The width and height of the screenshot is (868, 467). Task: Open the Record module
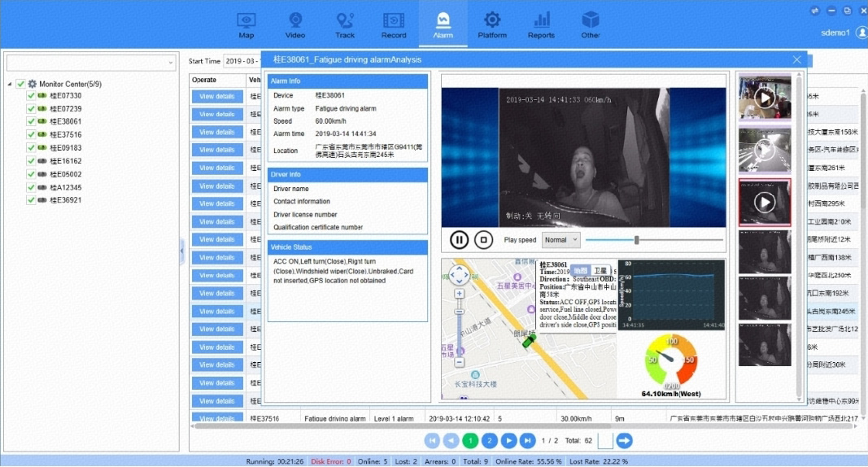coord(394,25)
